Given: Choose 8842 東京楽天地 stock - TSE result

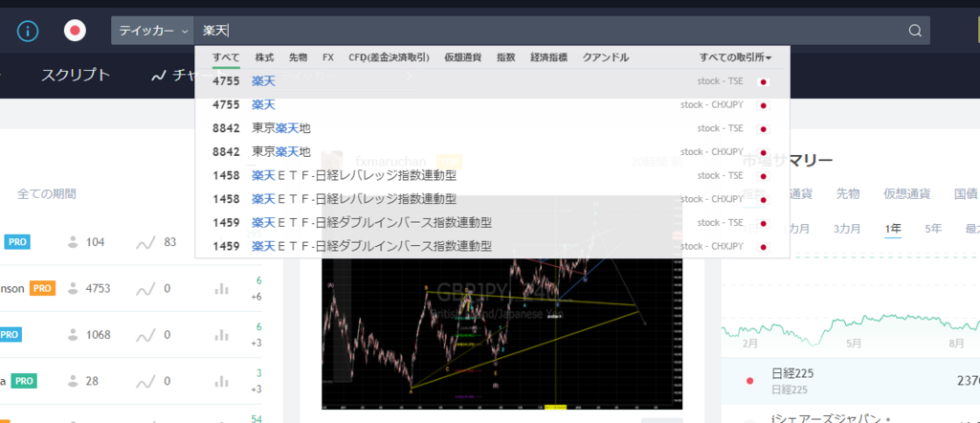Looking at the screenshot, I should click(493, 128).
